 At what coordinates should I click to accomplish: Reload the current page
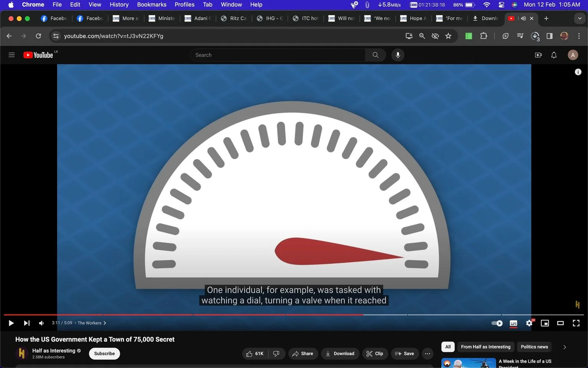[38, 36]
